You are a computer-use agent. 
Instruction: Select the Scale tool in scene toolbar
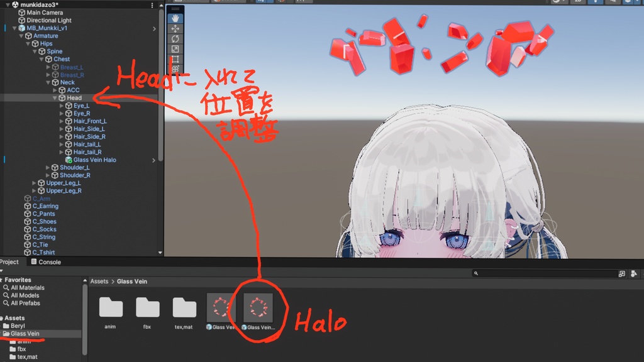pyautogui.click(x=175, y=49)
